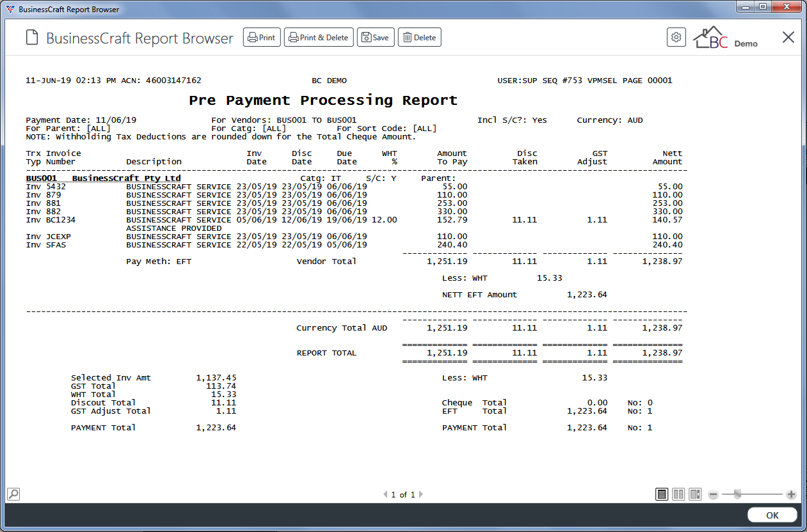
Task: Click the document icon beside the title
Action: coord(32,38)
